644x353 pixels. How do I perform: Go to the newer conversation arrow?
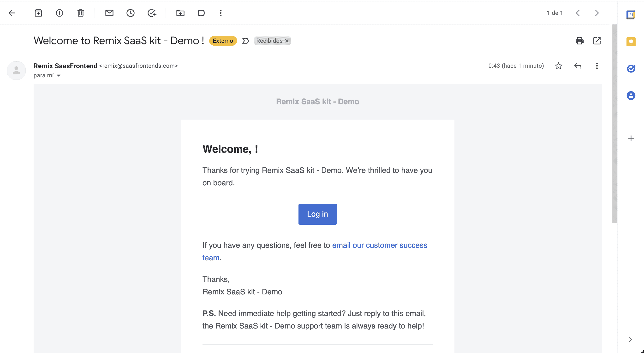pyautogui.click(x=578, y=13)
